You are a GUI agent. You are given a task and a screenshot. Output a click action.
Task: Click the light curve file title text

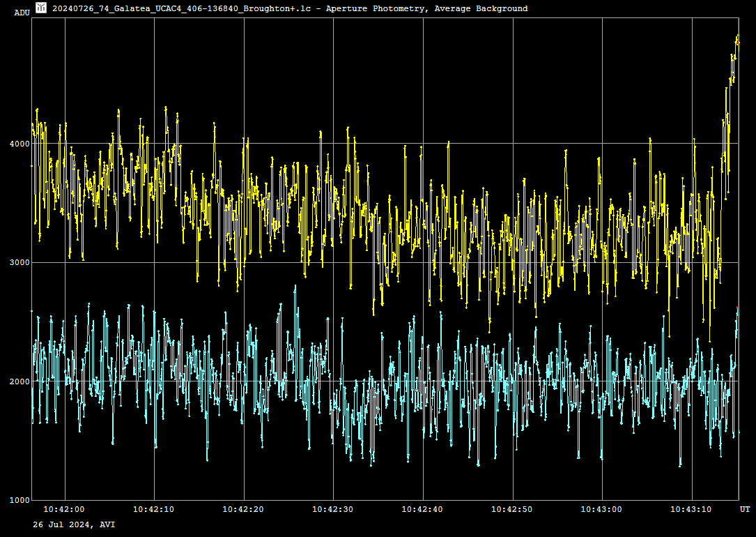pos(290,8)
